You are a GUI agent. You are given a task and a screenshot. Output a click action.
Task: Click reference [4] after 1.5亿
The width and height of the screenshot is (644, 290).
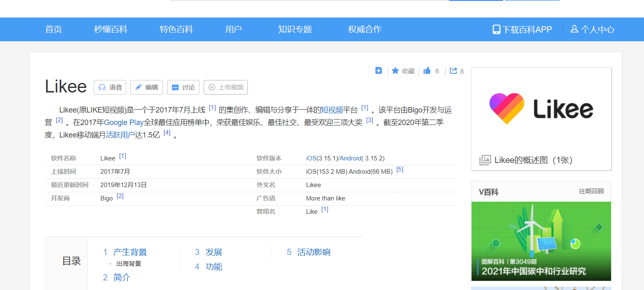[x=167, y=132]
